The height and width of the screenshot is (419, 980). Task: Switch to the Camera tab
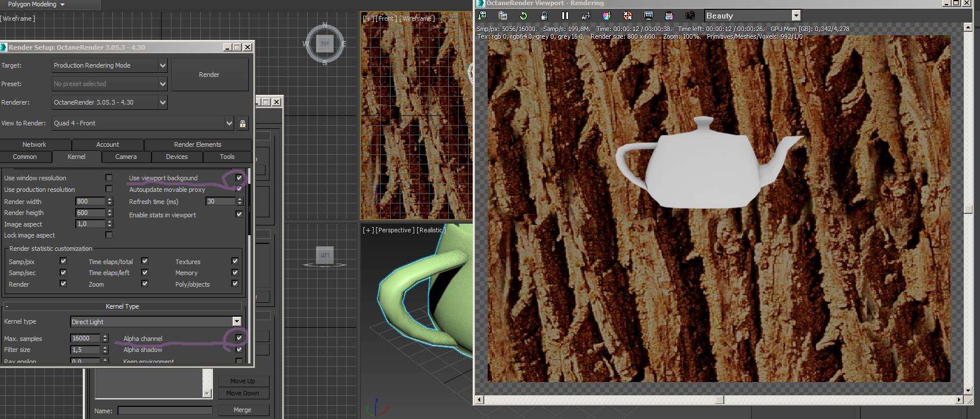(x=126, y=157)
